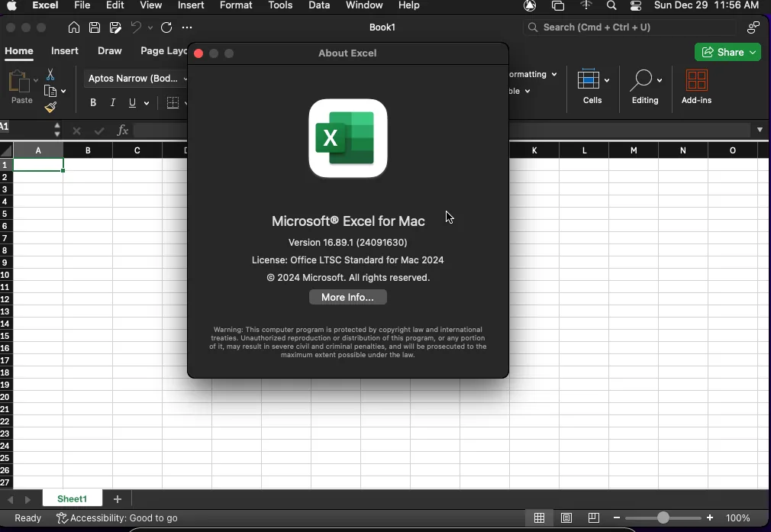This screenshot has height=532, width=771.
Task: Click the Name Box stepper arrows
Action: pos(57,130)
